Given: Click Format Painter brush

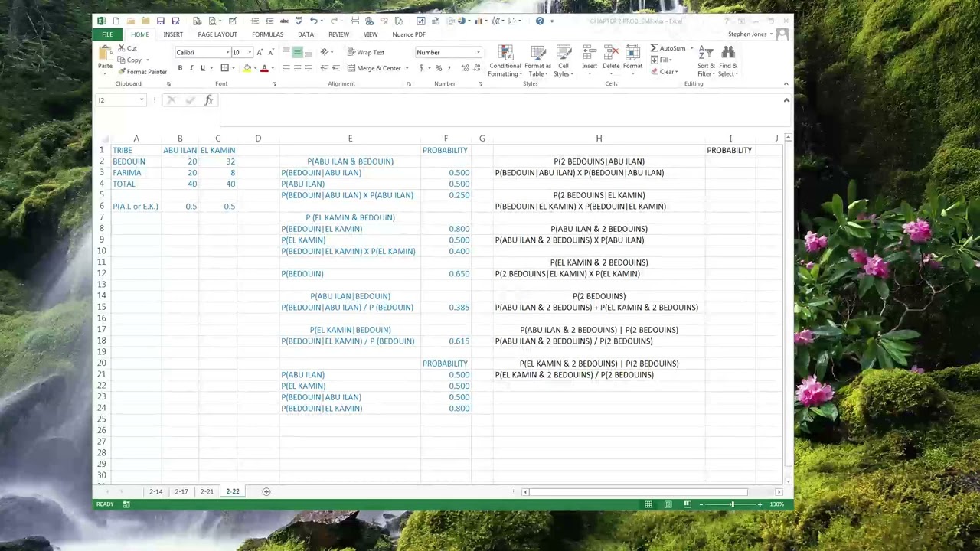Looking at the screenshot, I should [142, 72].
